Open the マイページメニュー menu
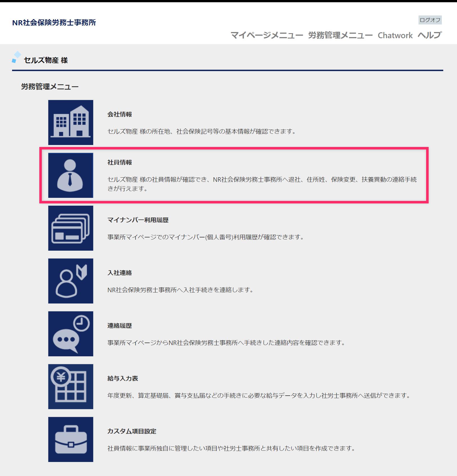Screen dimensions: 457x476 point(267,35)
